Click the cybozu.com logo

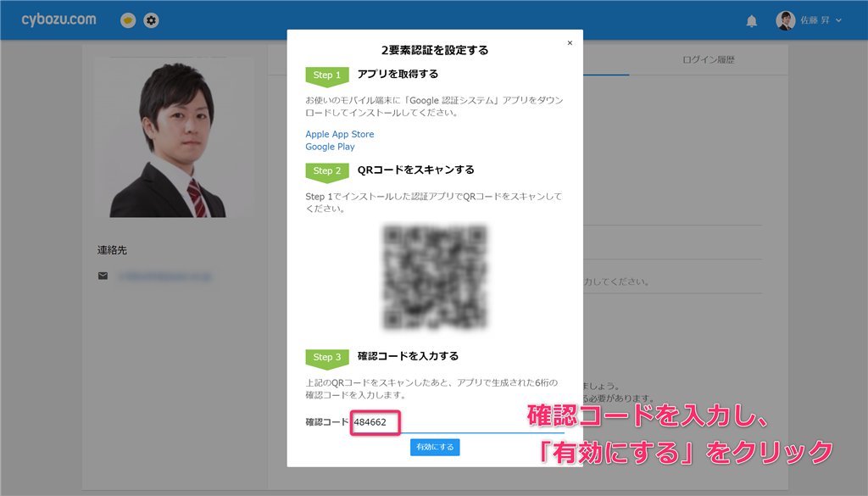58,20
